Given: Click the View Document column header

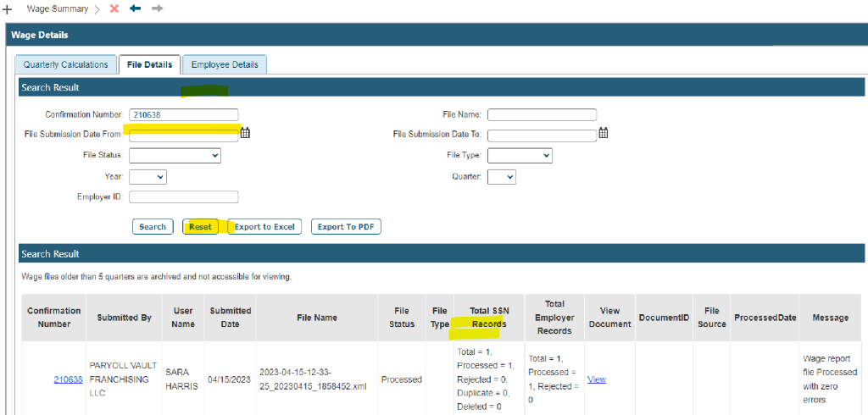Looking at the screenshot, I should 609,318.
